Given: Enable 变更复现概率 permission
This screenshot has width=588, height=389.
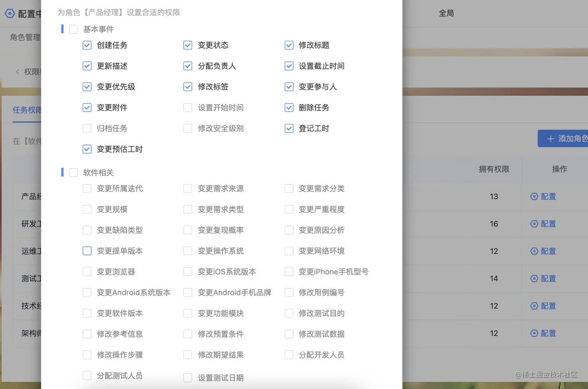Looking at the screenshot, I should (188, 230).
